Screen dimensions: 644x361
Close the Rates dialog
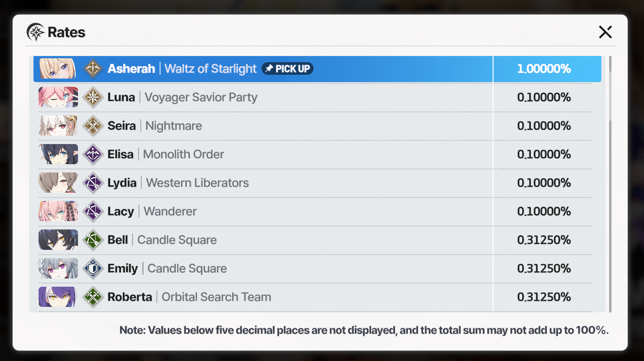[x=605, y=32]
